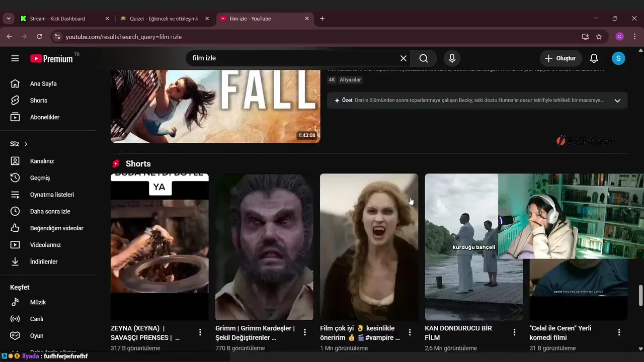The image size is (644, 362).
Task: Expand the Özet summary chevron
Action: pos(617,100)
